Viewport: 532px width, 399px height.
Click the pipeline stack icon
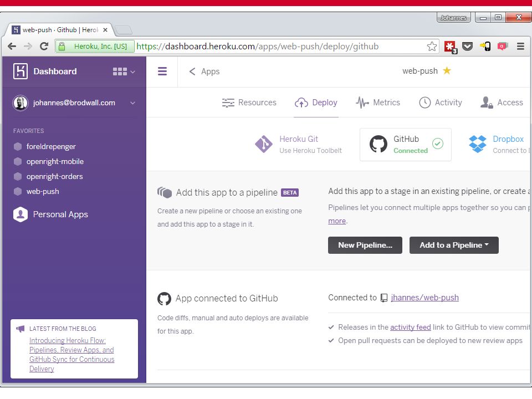pyautogui.click(x=165, y=192)
